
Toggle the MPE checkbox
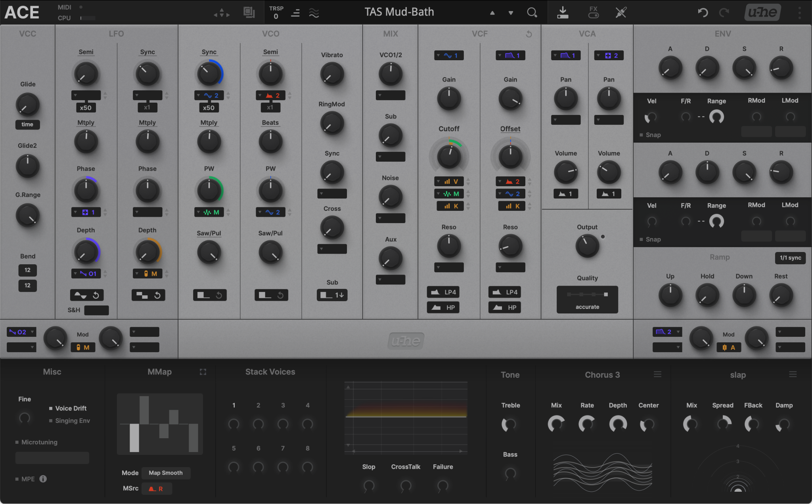17,479
